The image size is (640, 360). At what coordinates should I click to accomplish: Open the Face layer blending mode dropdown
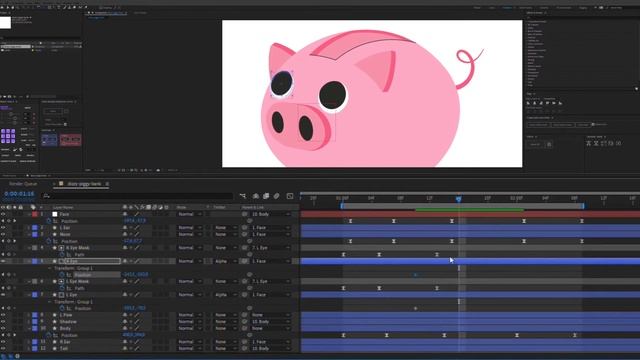coord(189,214)
